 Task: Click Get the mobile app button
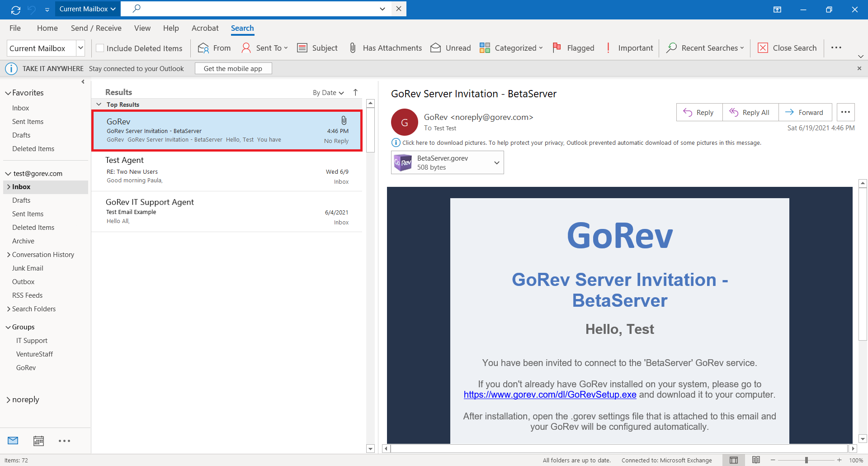point(233,69)
